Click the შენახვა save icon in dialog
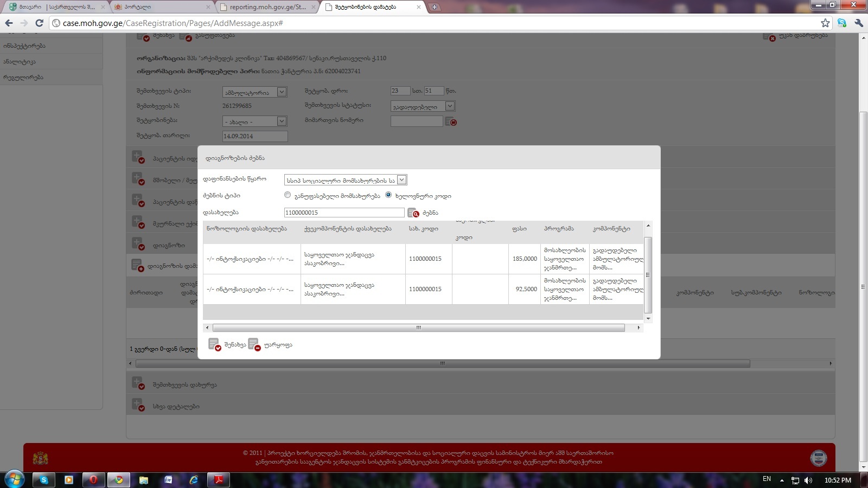Image resolution: width=868 pixels, height=488 pixels. [x=215, y=345]
